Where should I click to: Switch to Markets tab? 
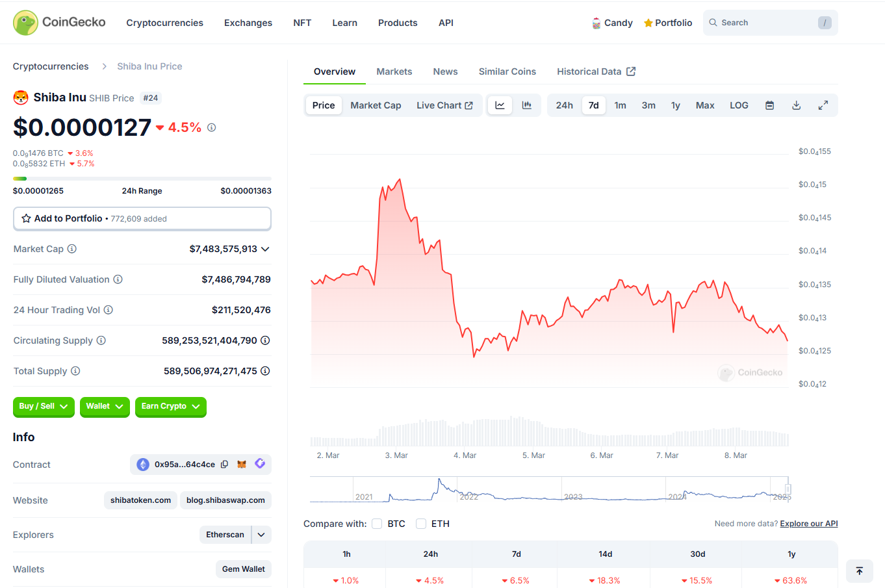point(394,71)
